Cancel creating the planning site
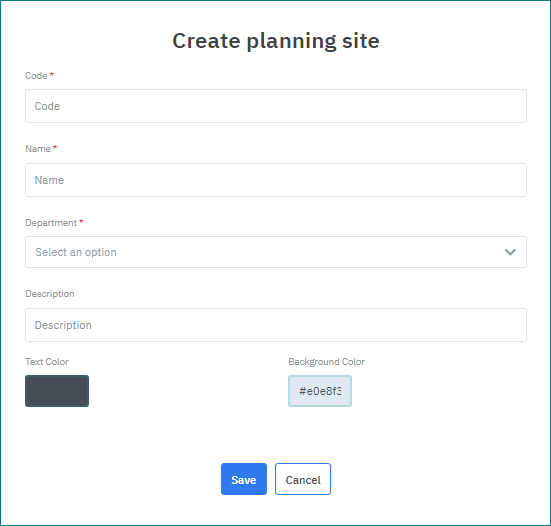 click(303, 479)
